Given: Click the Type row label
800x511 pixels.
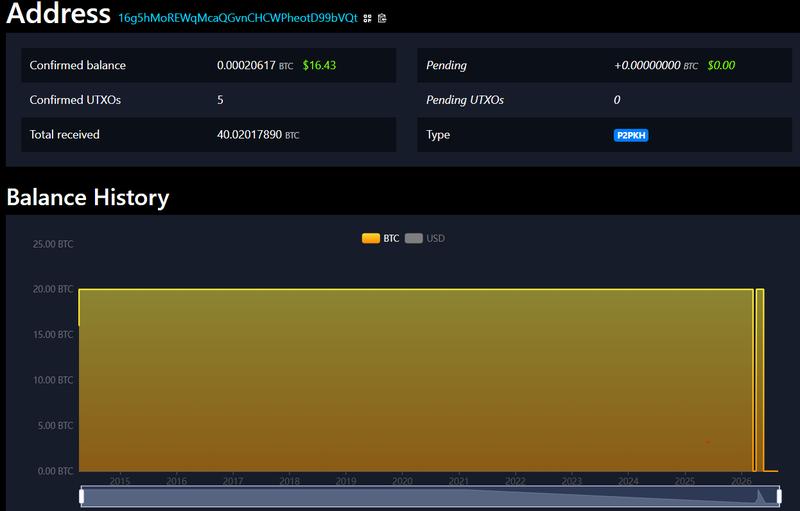Looking at the screenshot, I should 438,135.
